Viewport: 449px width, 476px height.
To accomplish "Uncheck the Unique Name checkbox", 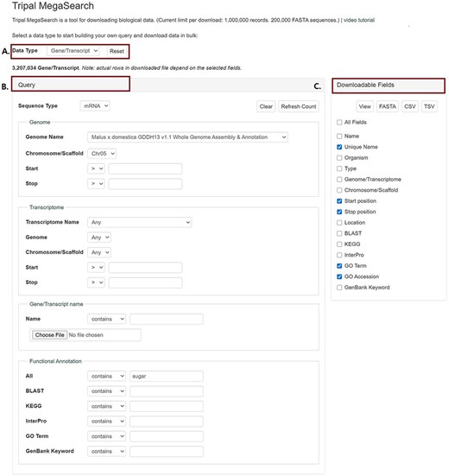I will click(339, 147).
